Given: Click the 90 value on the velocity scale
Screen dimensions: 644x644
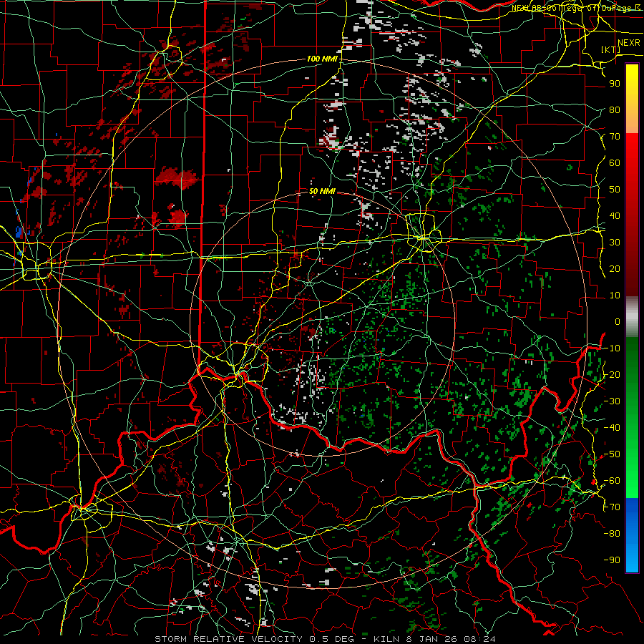Looking at the screenshot, I should point(615,84).
